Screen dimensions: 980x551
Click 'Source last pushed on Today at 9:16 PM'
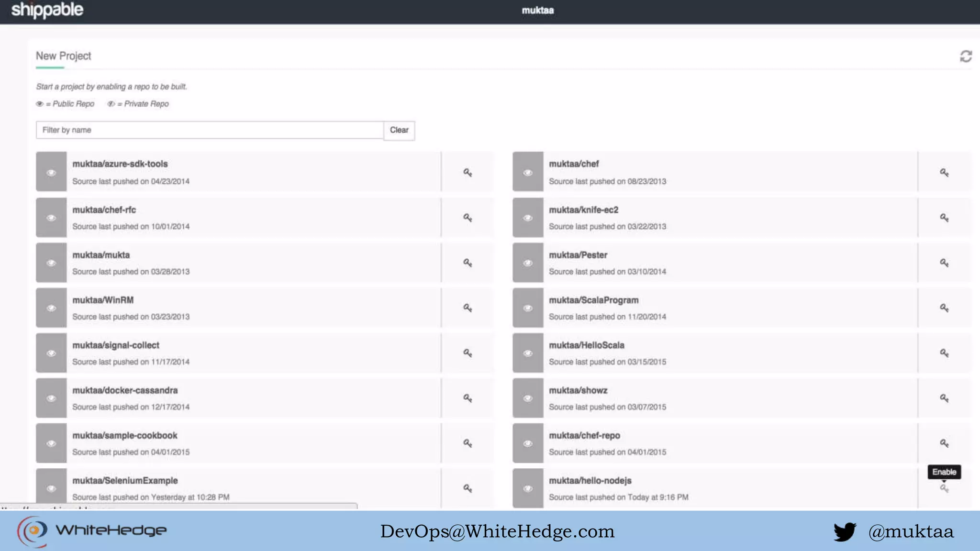(x=619, y=497)
